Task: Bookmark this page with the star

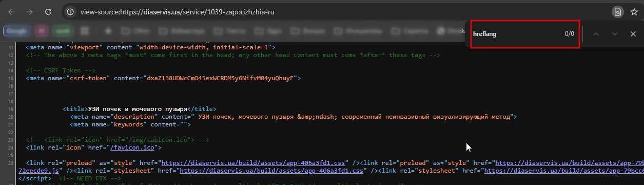Action: pyautogui.click(x=634, y=11)
